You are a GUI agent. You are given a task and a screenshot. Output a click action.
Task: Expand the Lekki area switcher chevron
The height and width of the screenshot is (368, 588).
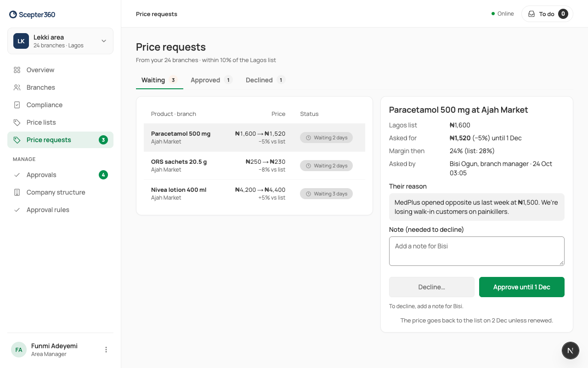(104, 41)
